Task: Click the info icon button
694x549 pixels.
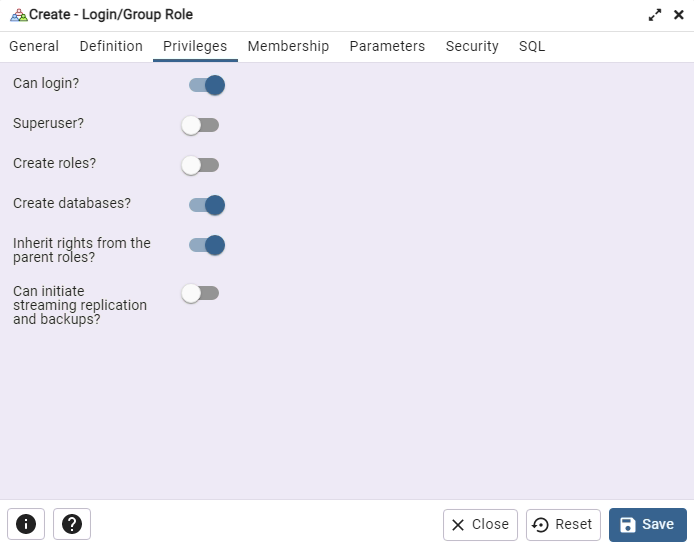Action: (x=26, y=524)
